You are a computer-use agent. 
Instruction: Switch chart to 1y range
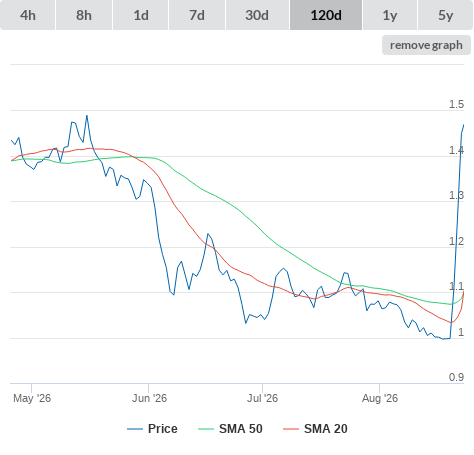click(390, 15)
